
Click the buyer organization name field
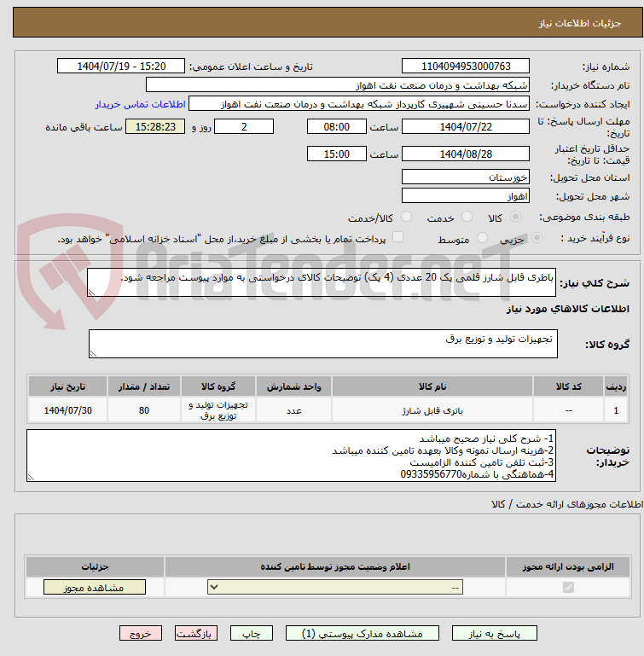tap(337, 85)
